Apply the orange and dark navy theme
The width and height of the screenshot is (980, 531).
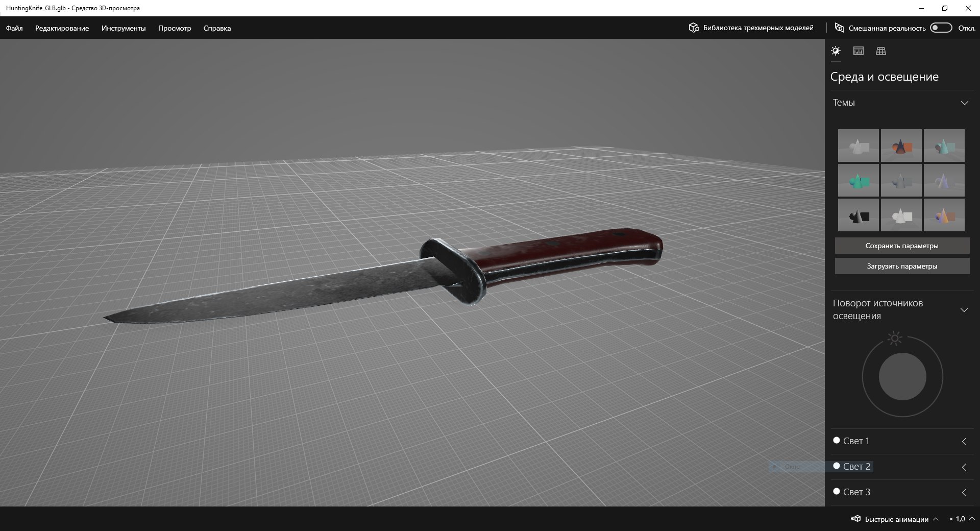[901, 146]
